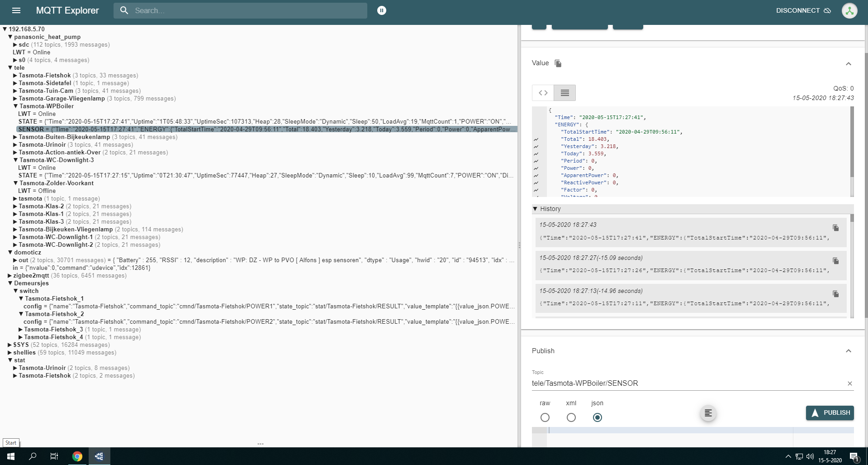Image resolution: width=868 pixels, height=465 pixels.
Task: Select Tasmota-Tuin-Cam topic
Action: (x=46, y=91)
